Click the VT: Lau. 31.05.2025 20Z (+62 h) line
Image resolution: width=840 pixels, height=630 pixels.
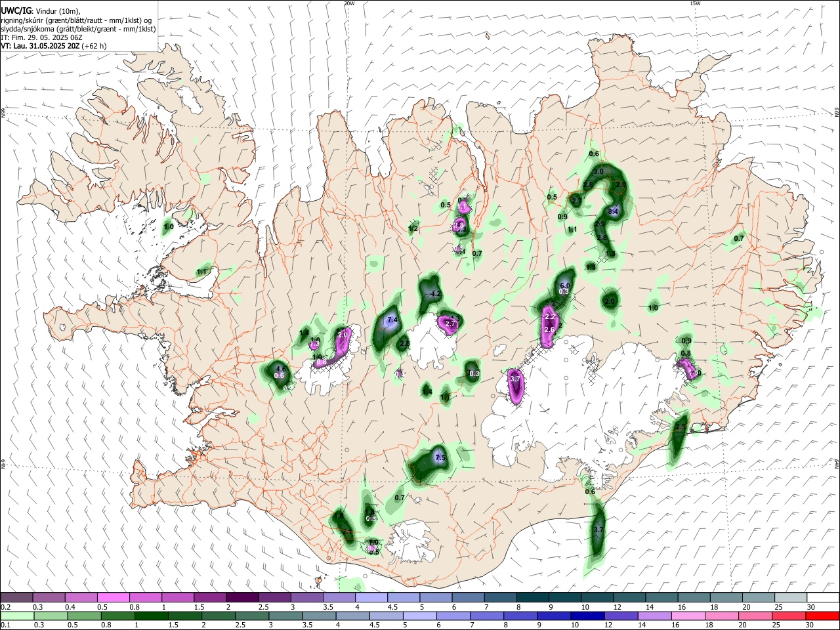coord(54,46)
